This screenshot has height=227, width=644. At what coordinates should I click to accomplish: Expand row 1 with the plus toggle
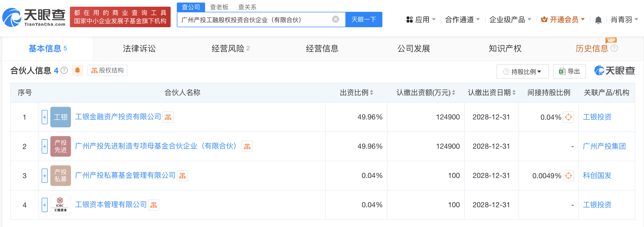click(x=45, y=117)
